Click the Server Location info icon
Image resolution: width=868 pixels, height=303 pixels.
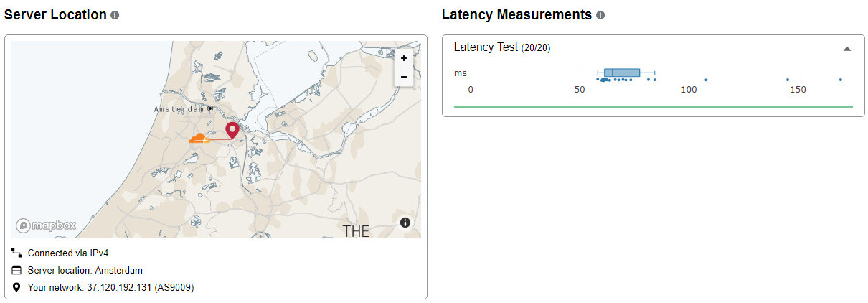coord(115,15)
